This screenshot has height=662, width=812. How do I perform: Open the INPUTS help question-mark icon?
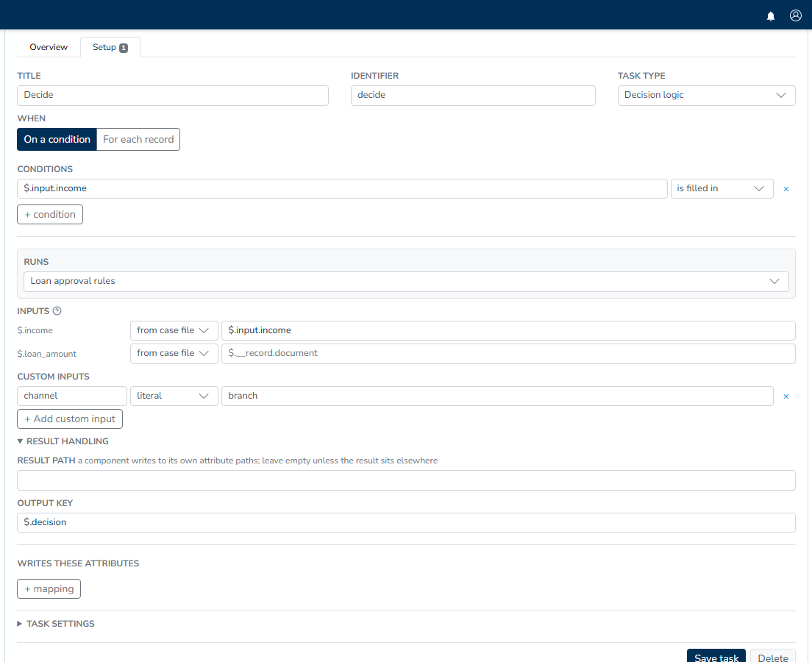(x=57, y=311)
